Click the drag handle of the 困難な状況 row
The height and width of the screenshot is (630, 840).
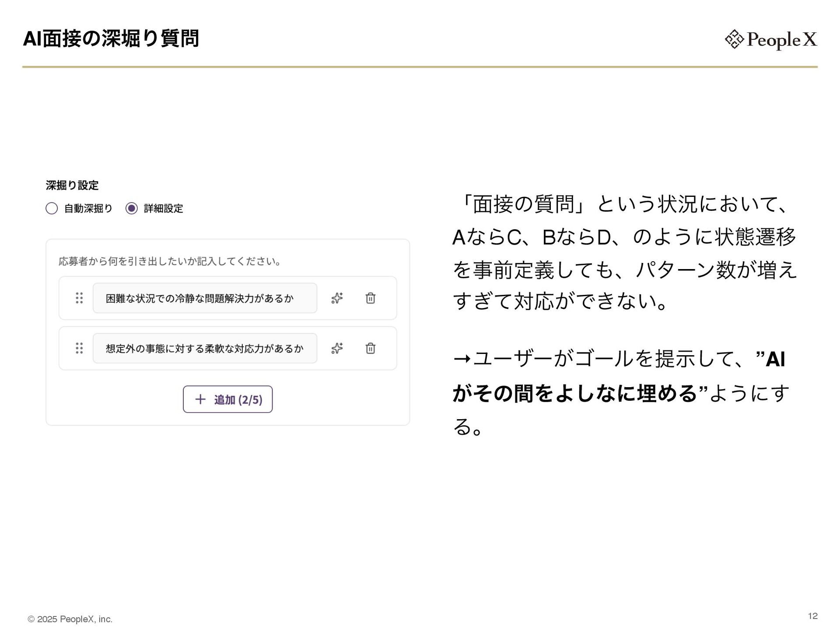[79, 298]
